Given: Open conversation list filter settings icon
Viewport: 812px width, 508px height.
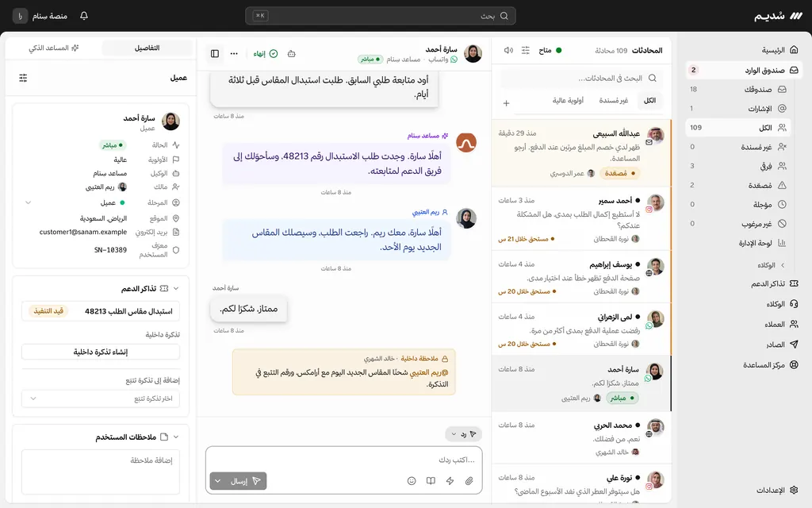Looking at the screenshot, I should pos(526,50).
